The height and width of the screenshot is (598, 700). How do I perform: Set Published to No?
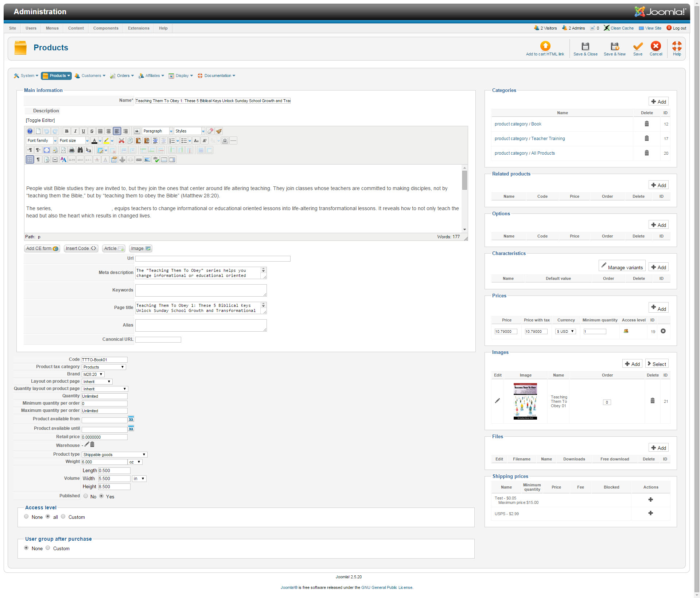[x=86, y=496]
